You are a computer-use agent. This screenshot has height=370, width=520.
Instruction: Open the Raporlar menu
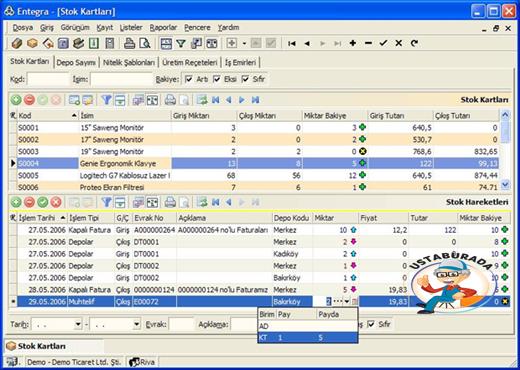163,28
